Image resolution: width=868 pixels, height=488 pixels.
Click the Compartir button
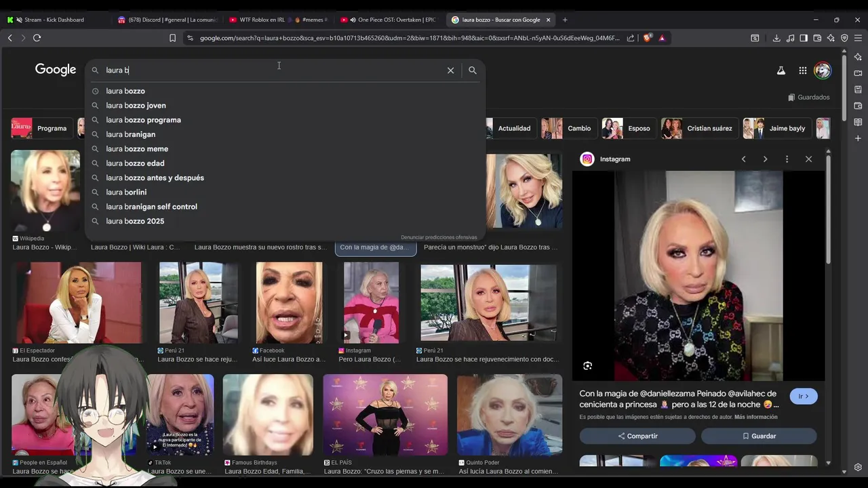click(637, 436)
